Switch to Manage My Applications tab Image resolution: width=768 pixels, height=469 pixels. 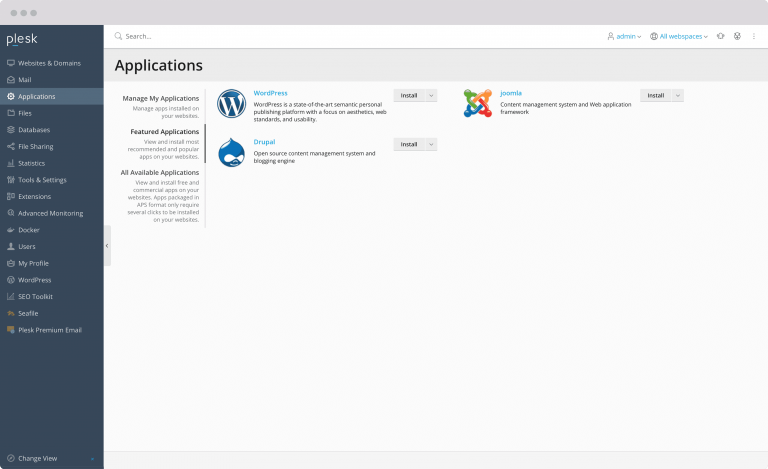pos(160,98)
